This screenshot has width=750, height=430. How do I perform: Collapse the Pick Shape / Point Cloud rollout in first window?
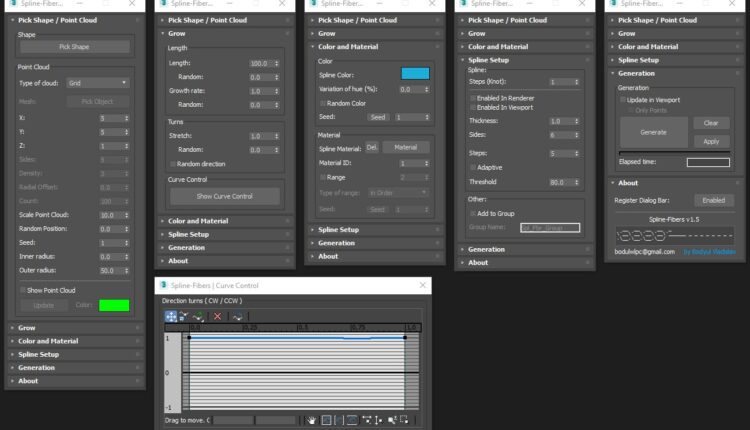tap(74, 20)
